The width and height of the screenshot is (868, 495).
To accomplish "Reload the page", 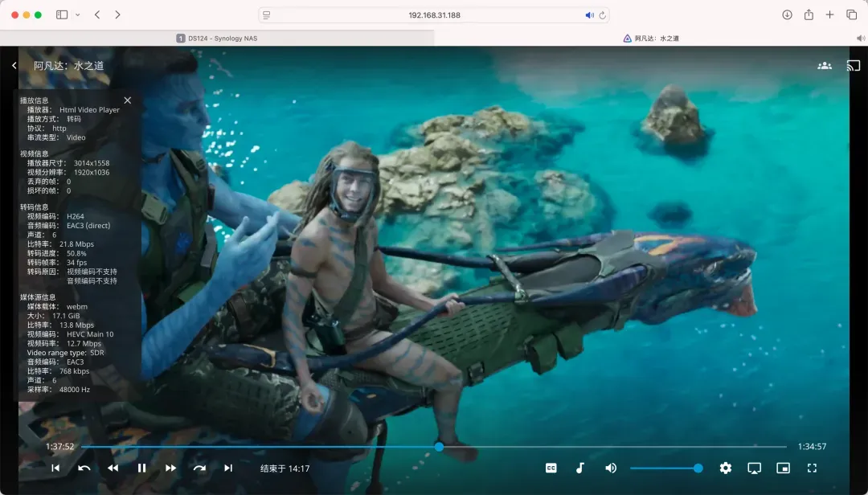I will tap(602, 15).
